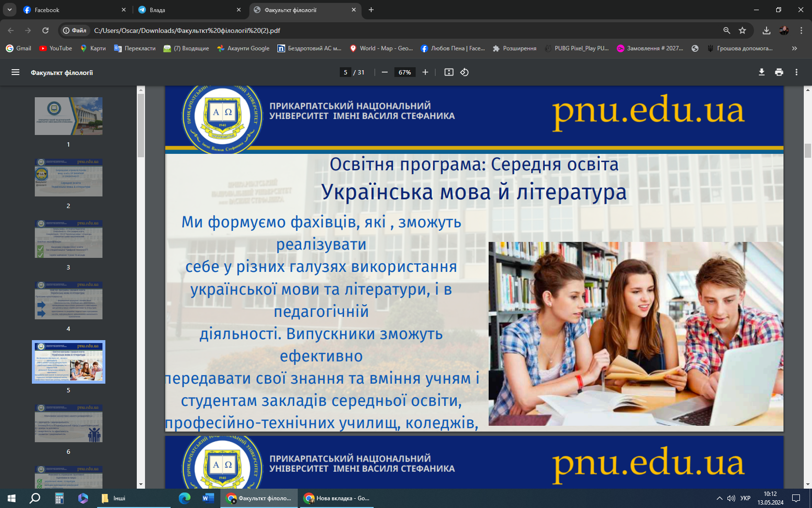
Task: Open Chrome downloads icon
Action: tap(767, 30)
